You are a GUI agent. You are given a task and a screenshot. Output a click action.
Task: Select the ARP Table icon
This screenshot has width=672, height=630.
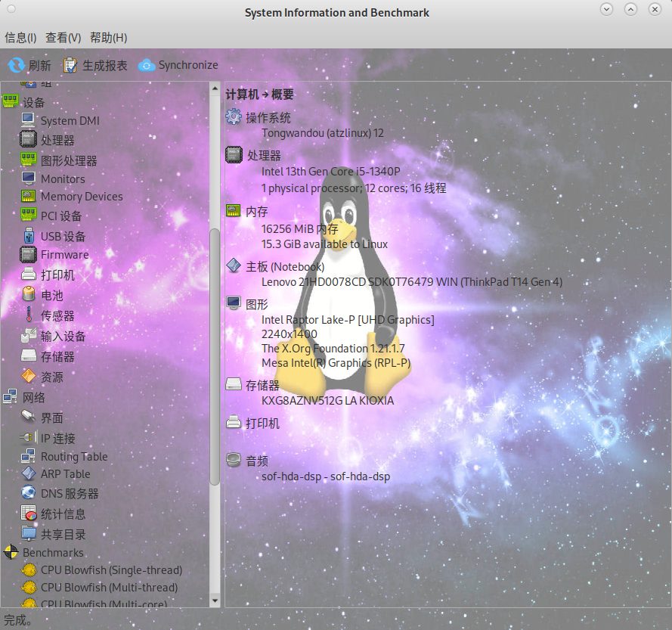[x=28, y=473]
